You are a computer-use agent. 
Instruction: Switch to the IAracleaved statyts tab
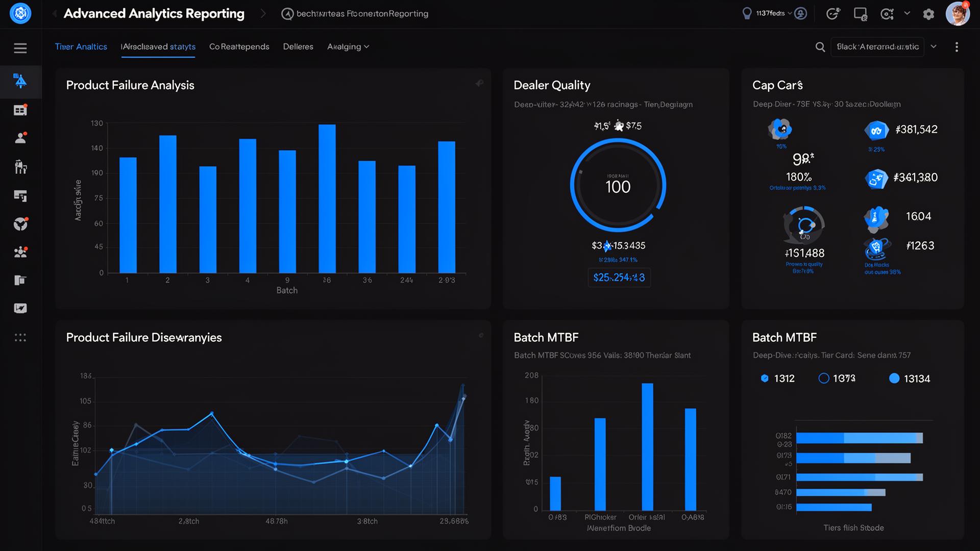coord(158,46)
